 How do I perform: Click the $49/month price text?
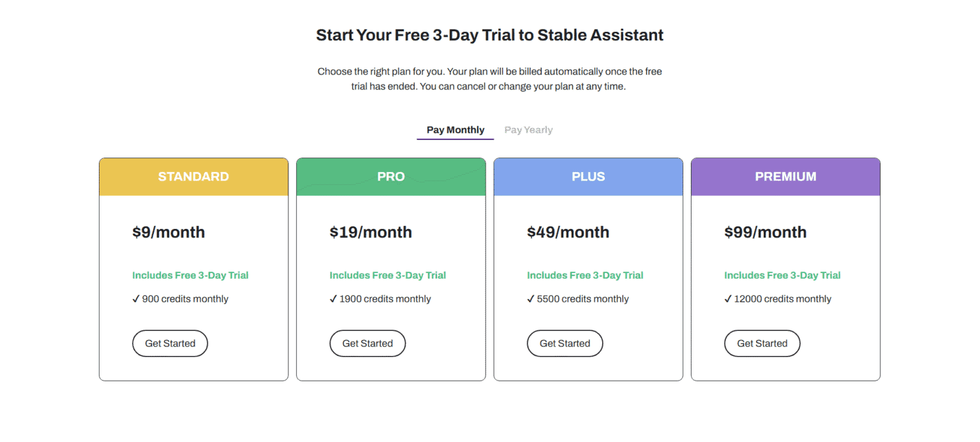pyautogui.click(x=568, y=232)
